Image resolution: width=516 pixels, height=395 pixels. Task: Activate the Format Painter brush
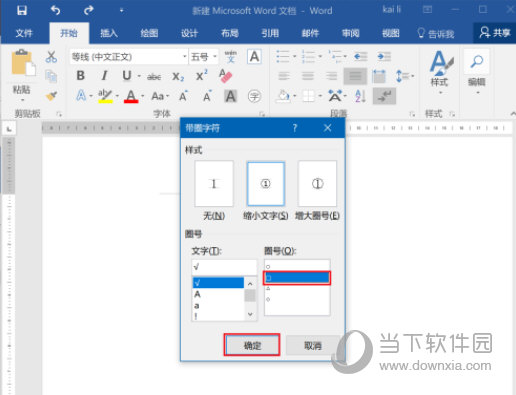point(51,96)
